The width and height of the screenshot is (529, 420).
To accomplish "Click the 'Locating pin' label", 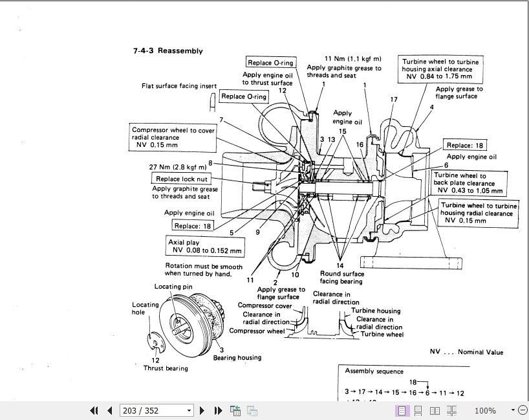I will coord(173,287).
